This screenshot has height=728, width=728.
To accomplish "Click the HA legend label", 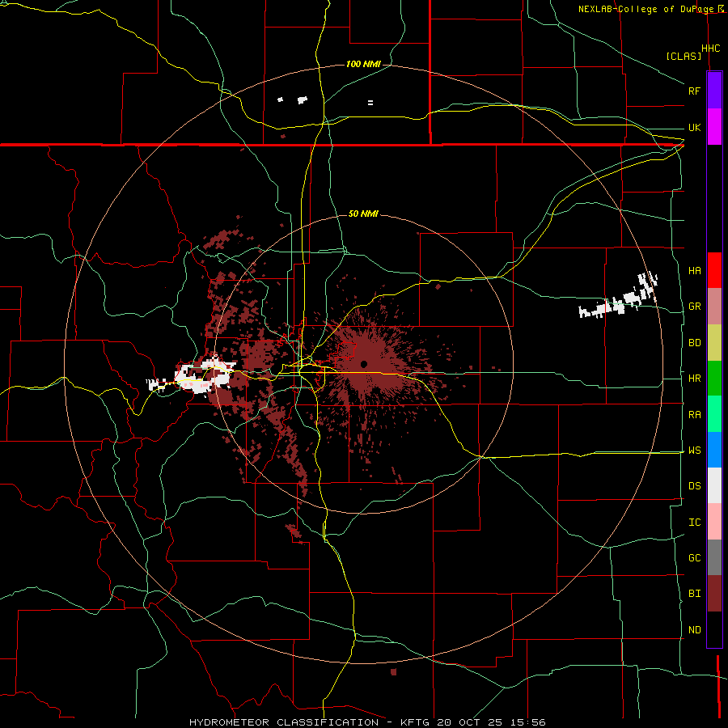I will coord(694,270).
